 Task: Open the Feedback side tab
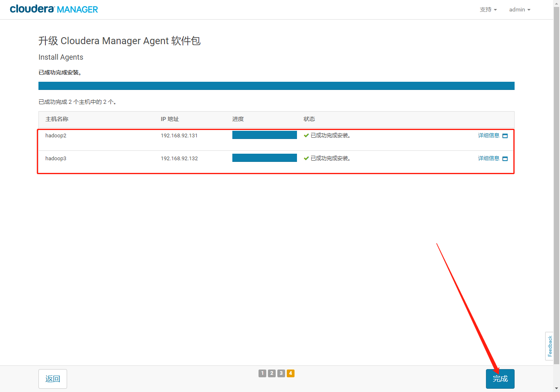549,346
